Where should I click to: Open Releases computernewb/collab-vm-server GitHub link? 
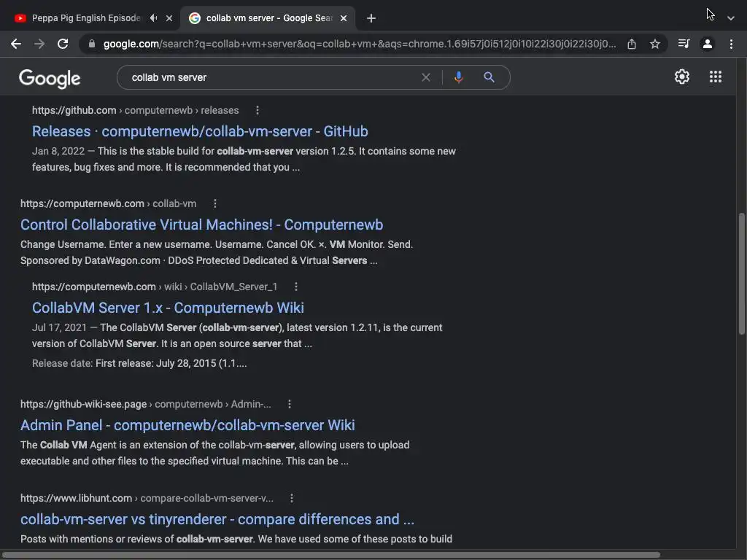[200, 131]
